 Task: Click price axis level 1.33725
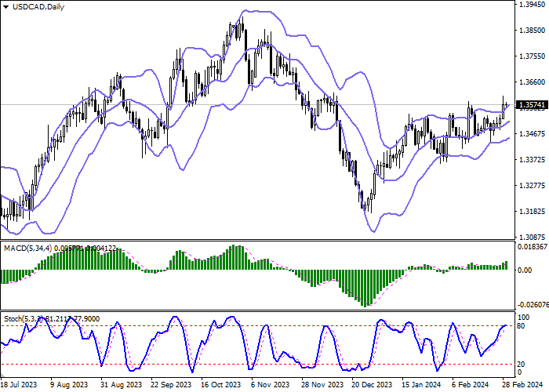coord(533,160)
